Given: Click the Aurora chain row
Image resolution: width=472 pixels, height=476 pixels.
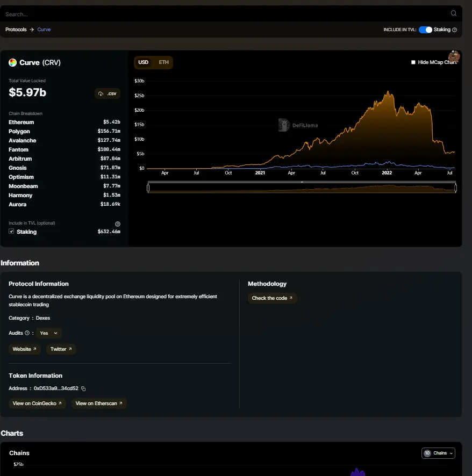Looking at the screenshot, I should pos(65,204).
